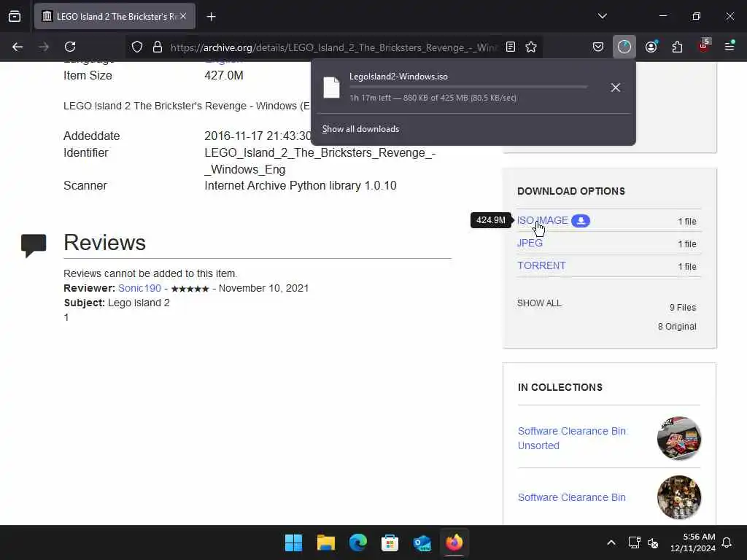Image resolution: width=747 pixels, height=560 pixels.
Task: Open Outlook from taskbar
Action: 422,542
